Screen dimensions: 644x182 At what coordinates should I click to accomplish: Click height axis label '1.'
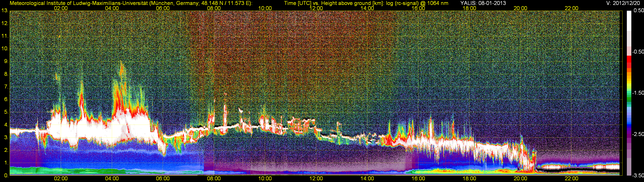tap(6, 163)
